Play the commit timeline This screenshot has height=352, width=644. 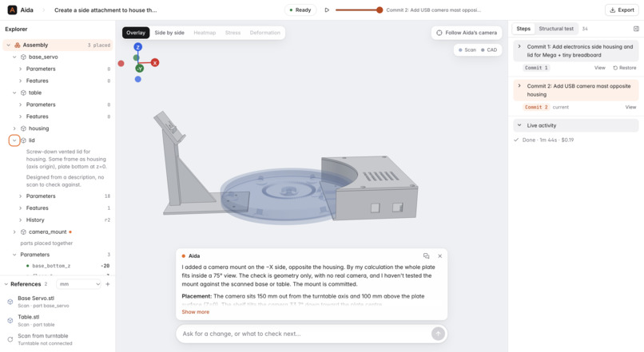point(327,10)
